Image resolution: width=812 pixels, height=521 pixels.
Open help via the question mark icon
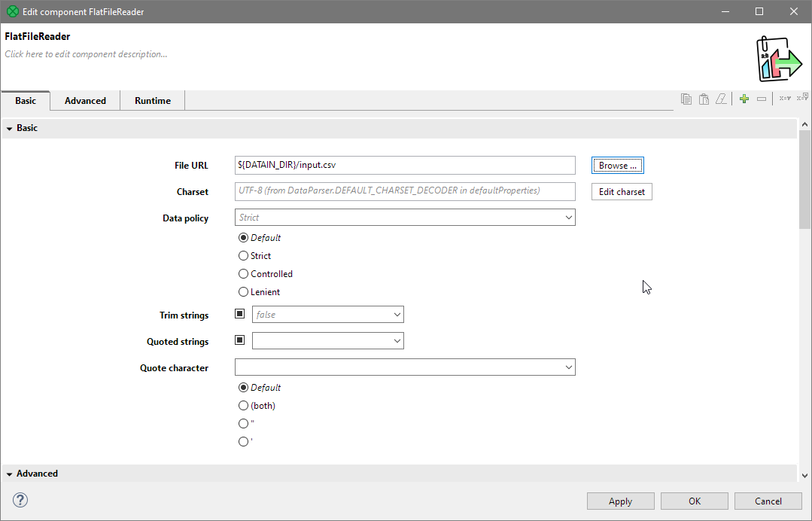[x=20, y=500]
